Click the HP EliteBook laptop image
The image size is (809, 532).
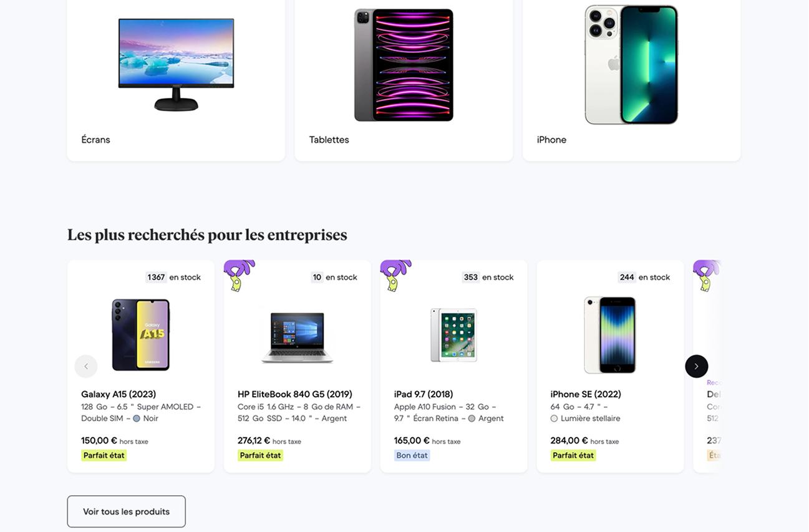[x=298, y=337]
